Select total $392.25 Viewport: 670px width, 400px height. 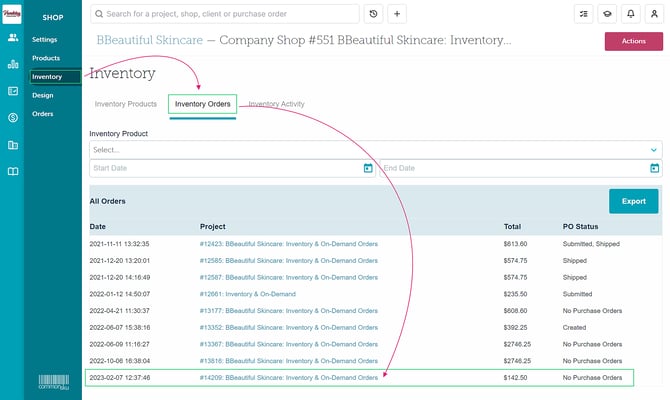click(515, 328)
